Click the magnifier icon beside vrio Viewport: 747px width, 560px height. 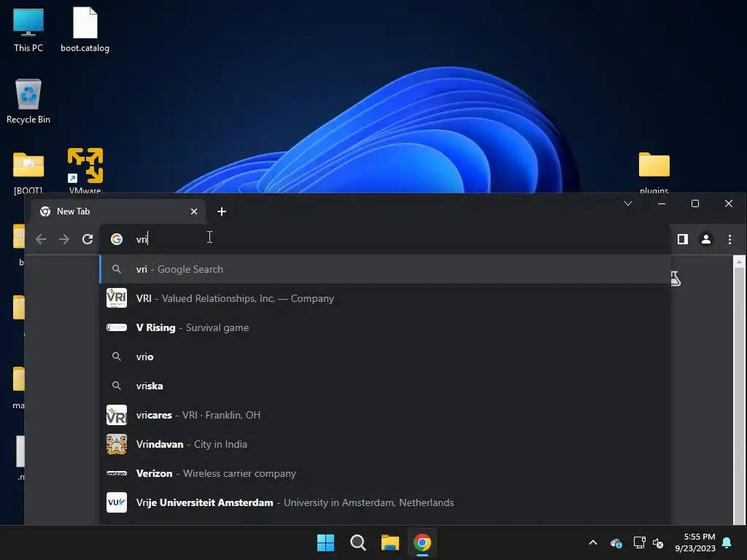116,357
